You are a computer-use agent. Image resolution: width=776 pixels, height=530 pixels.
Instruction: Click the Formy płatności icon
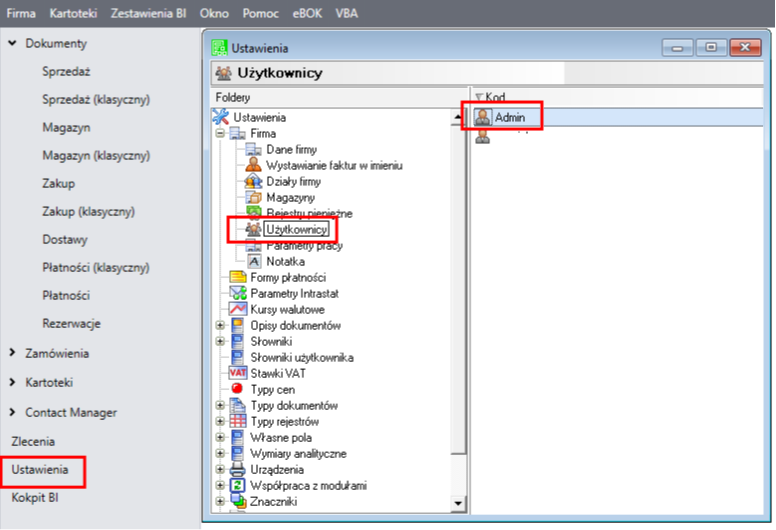[x=238, y=277]
